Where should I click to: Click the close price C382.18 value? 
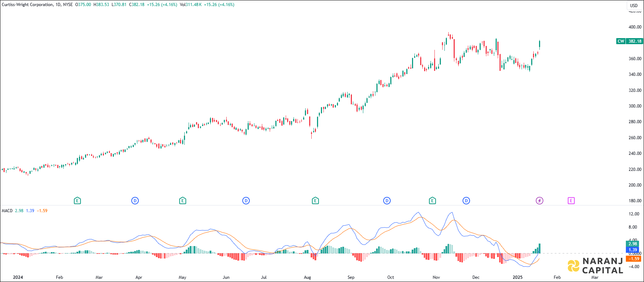click(x=137, y=5)
